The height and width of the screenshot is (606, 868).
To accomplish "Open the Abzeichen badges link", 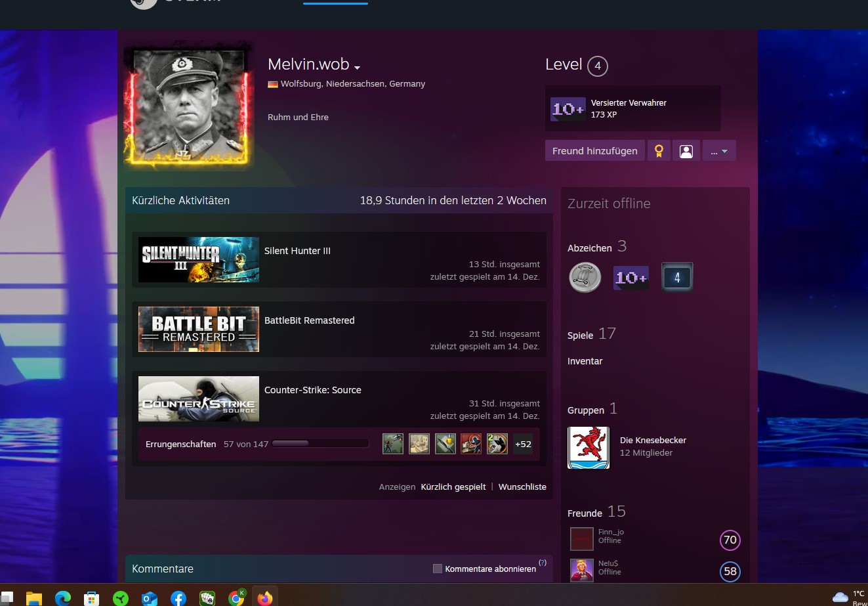I will pyautogui.click(x=589, y=248).
